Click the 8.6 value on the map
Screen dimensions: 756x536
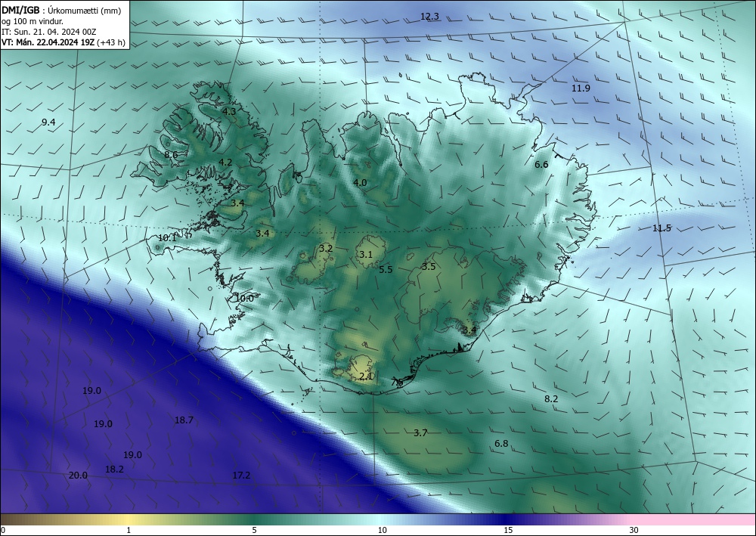[171, 155]
